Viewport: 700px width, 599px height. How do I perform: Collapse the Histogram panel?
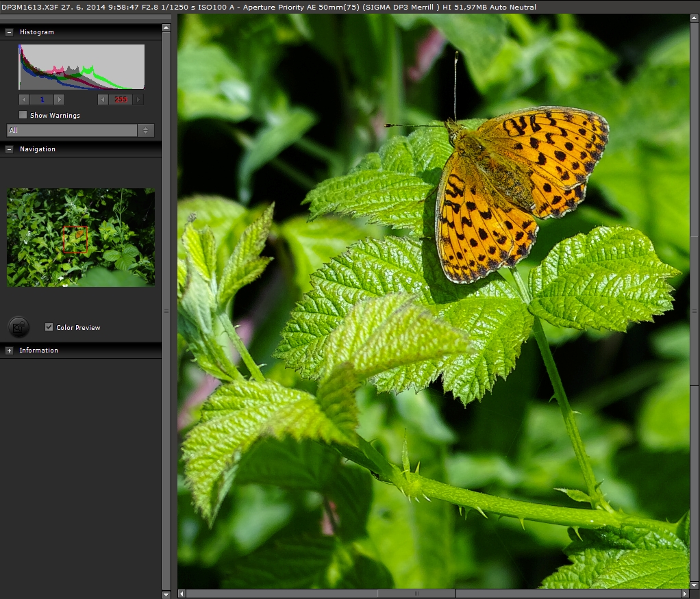[x=10, y=32]
